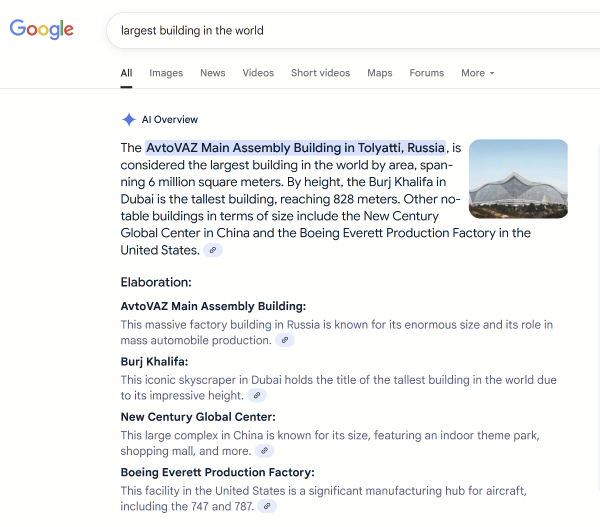The image size is (600, 527).
Task: Open source link for Boeing Everett Production Factory
Action: pos(266,507)
